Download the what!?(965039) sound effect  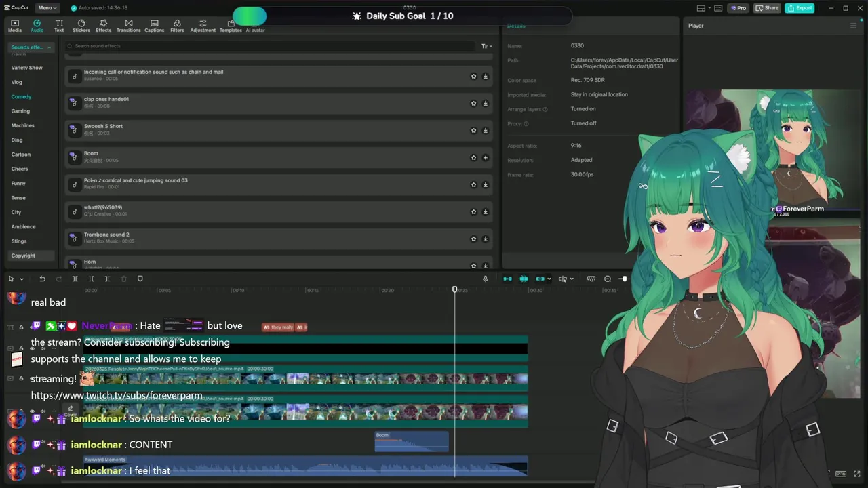[486, 212]
